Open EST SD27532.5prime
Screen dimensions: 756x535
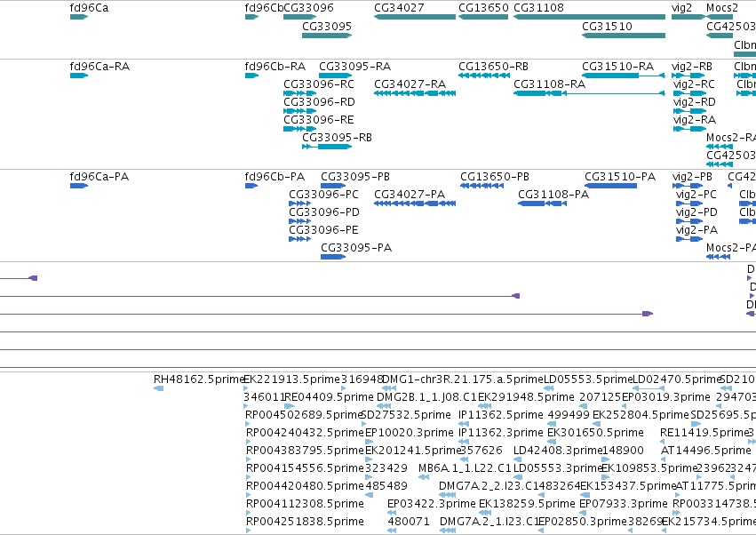tap(365, 424)
